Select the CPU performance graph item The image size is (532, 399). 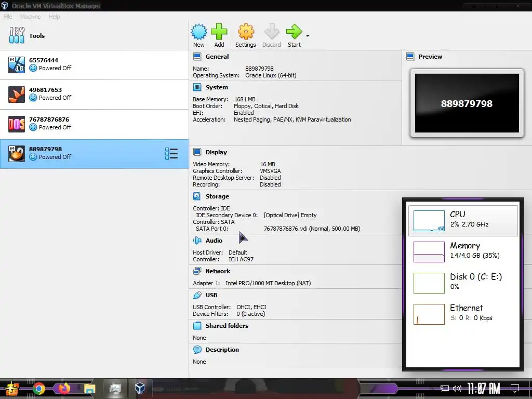pos(463,220)
